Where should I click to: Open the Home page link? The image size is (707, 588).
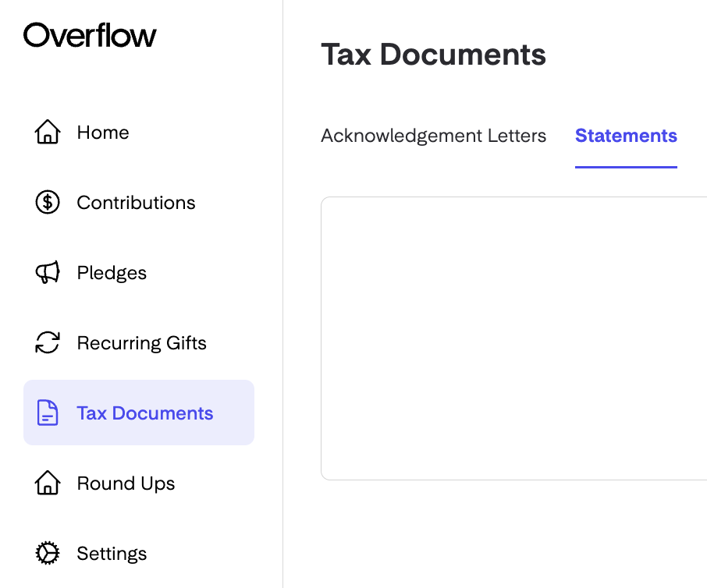[103, 133]
